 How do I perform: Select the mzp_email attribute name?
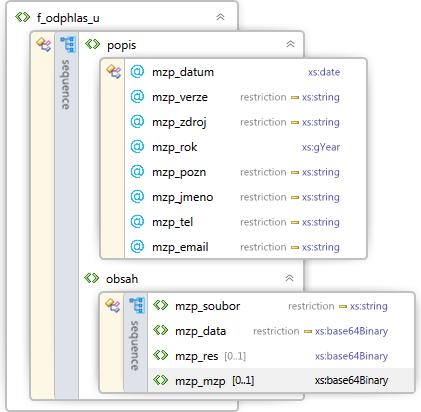coord(180,247)
